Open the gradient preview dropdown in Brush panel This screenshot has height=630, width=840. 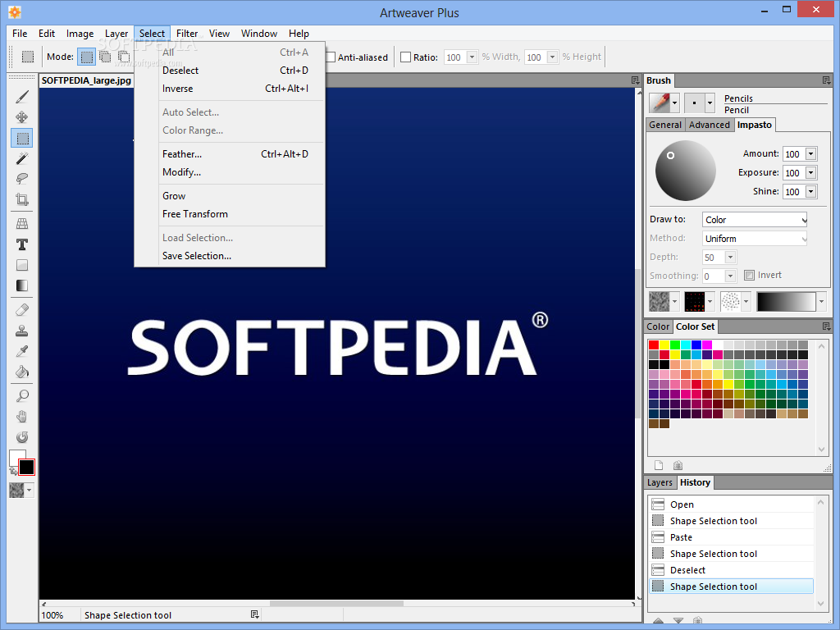pos(821,302)
